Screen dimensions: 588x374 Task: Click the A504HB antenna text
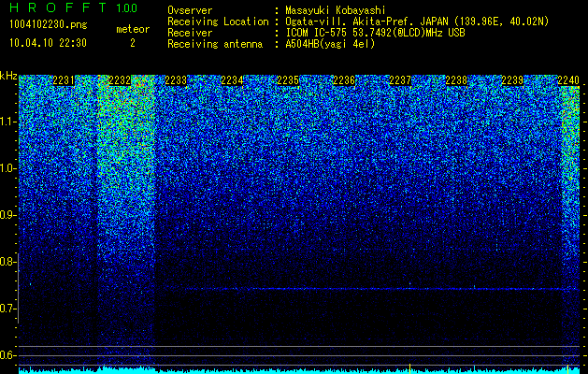[x=330, y=44]
